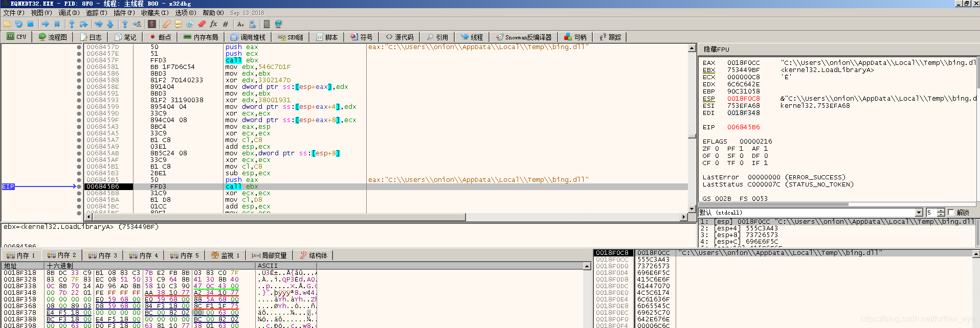Click the 隐藏FPU button

716,50
